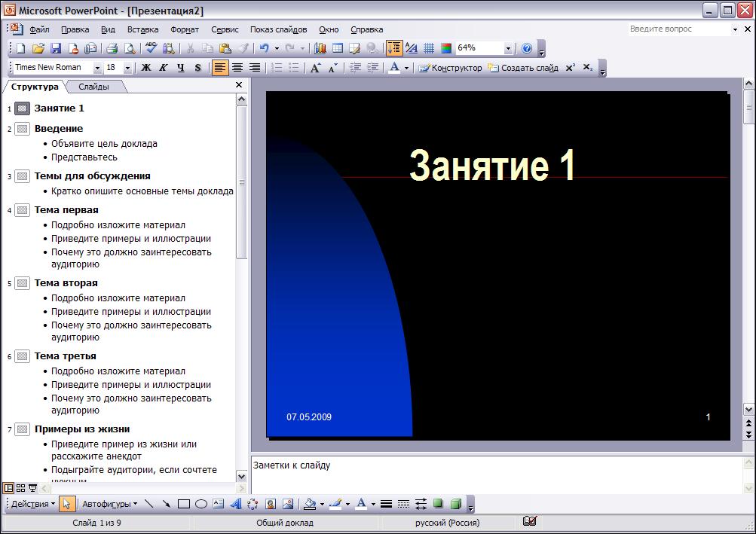Open fill color dropdown arrow
This screenshot has width=756, height=534.
(322, 504)
